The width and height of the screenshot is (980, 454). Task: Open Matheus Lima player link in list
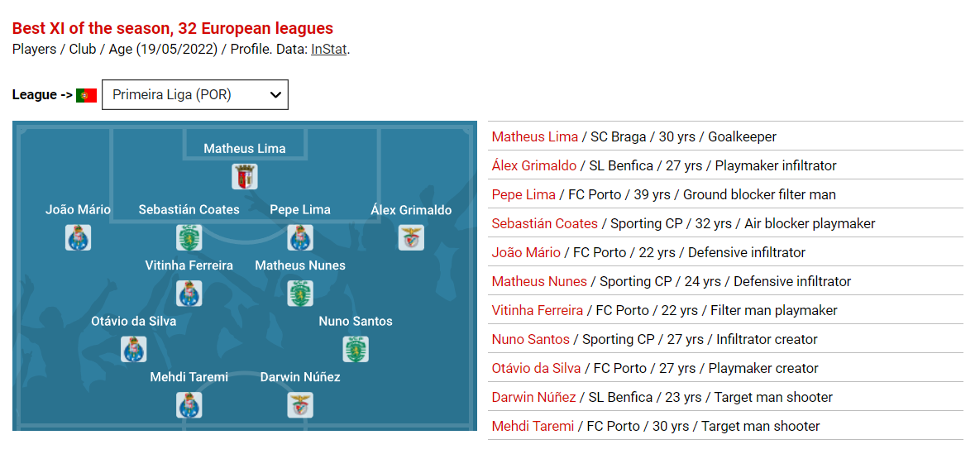[534, 136]
